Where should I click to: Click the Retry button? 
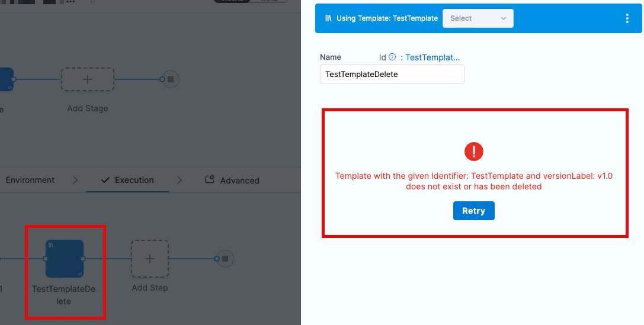coord(474,211)
